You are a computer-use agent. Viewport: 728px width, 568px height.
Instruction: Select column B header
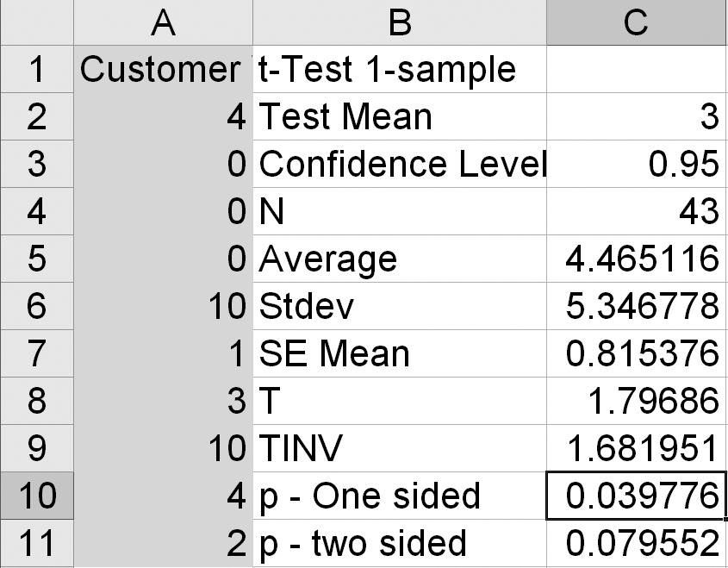pos(399,22)
